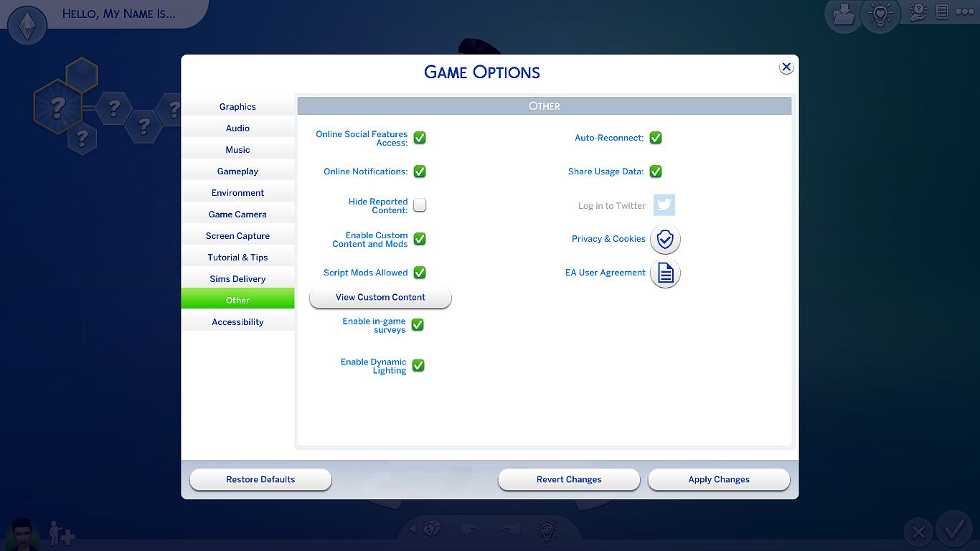
Task: Turn off Share Usage Data
Action: point(655,171)
